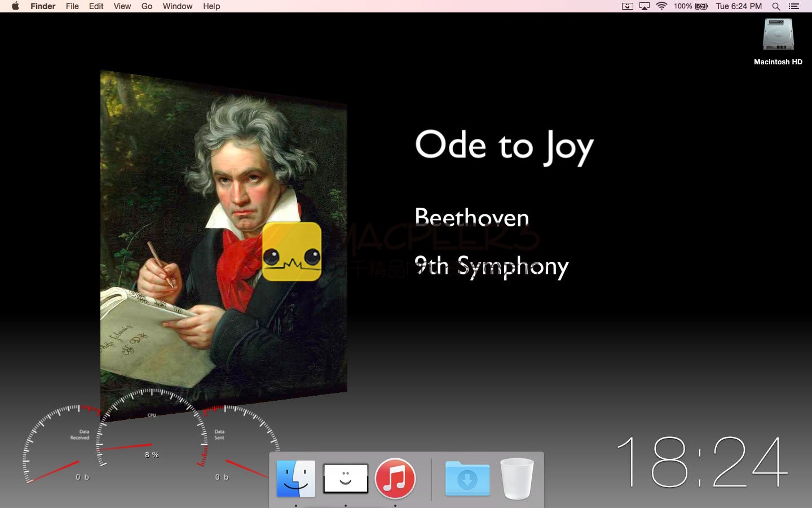Click the yellow robot face icon

(x=292, y=252)
